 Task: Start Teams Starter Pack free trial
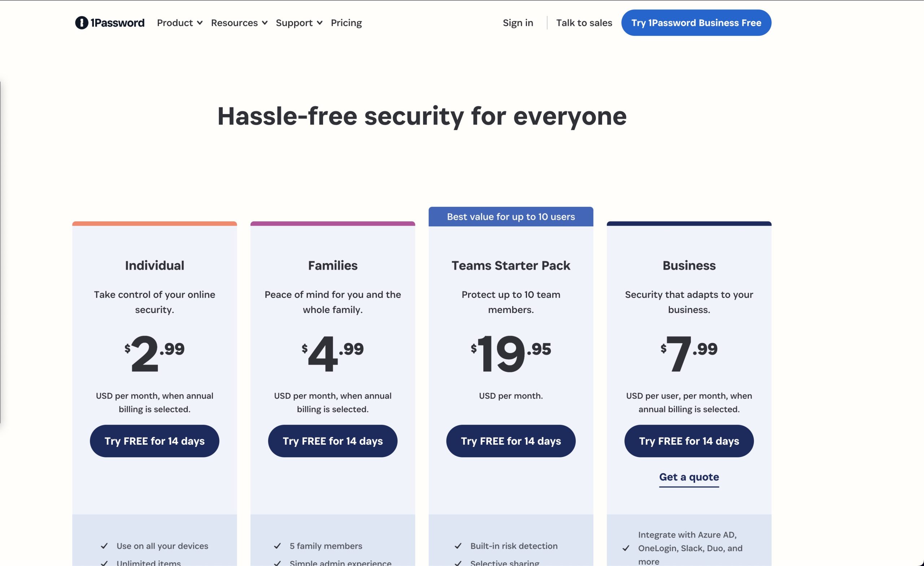(511, 441)
